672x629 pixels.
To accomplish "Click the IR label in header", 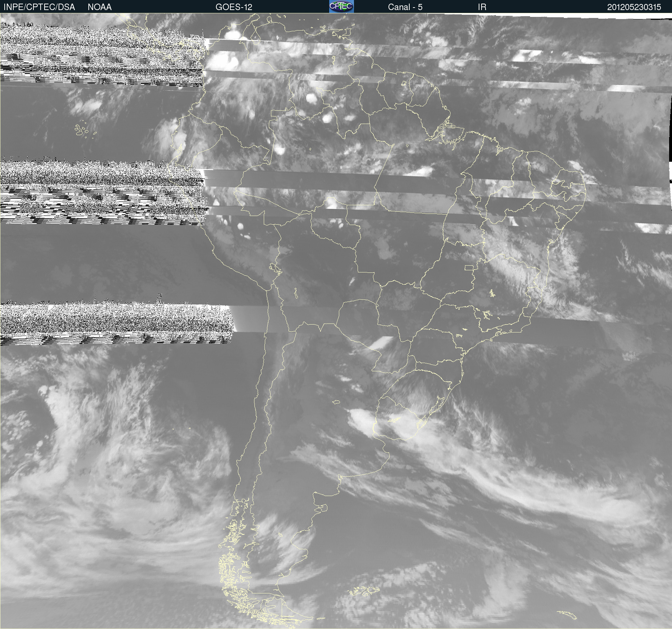I will click(482, 7).
